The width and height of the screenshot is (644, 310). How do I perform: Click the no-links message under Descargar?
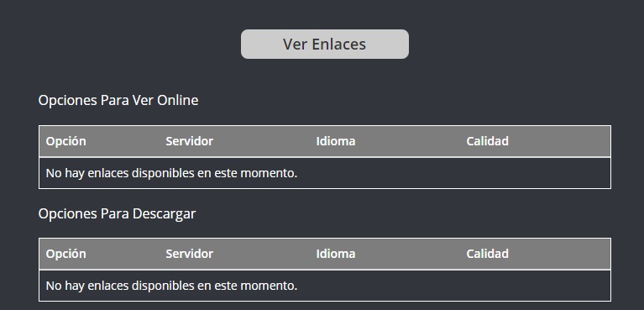(x=171, y=286)
